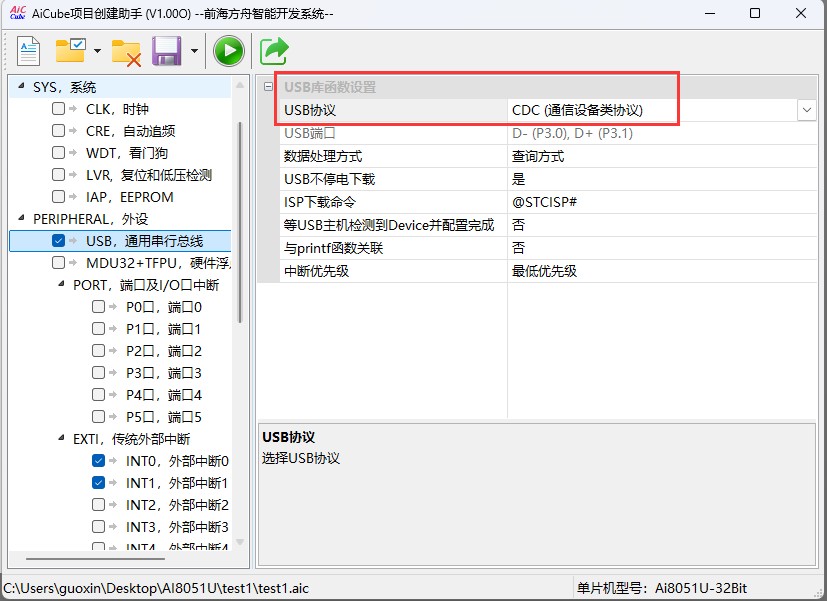Image resolution: width=827 pixels, height=601 pixels.
Task: Select the P5口, 端口5 tree item
Action: (x=164, y=417)
